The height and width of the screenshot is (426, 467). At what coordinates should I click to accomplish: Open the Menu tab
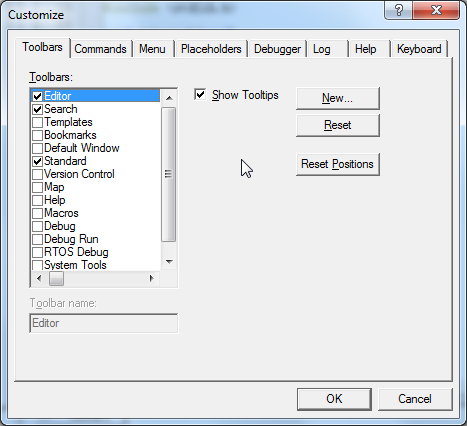pos(152,49)
